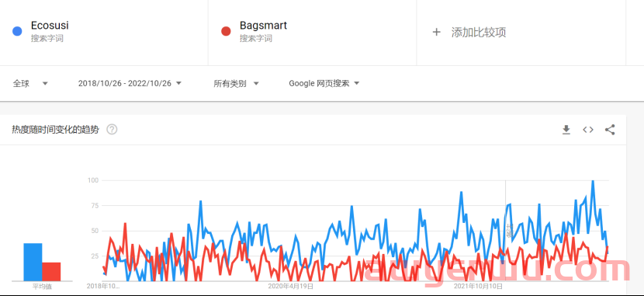This screenshot has width=644, height=296.
Task: Expand the 全球 region dropdown
Action: pyautogui.click(x=31, y=83)
